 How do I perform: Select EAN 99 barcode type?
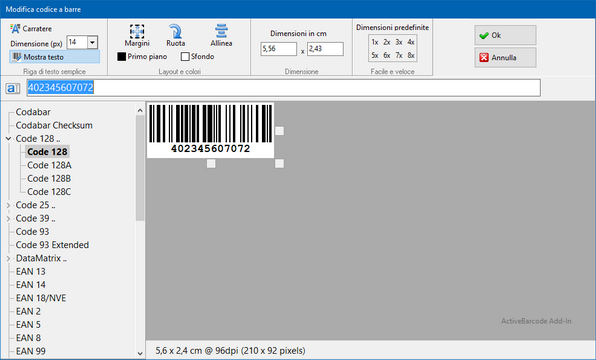click(30, 352)
